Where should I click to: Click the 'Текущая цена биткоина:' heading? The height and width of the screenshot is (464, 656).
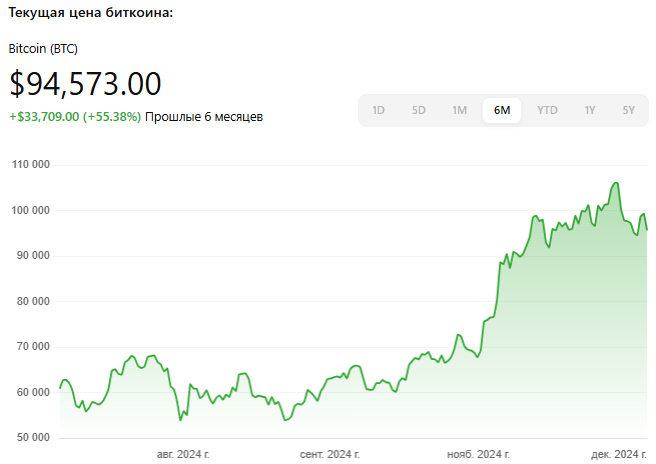point(90,13)
